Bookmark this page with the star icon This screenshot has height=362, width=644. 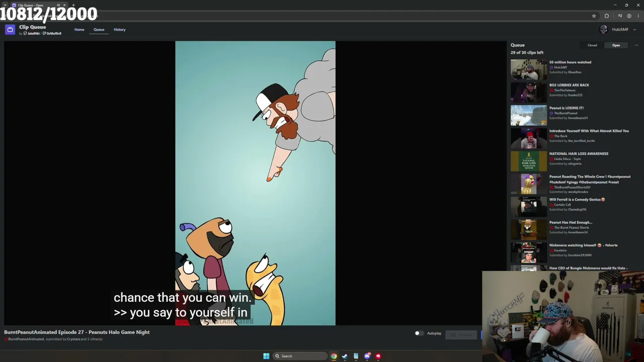(594, 16)
